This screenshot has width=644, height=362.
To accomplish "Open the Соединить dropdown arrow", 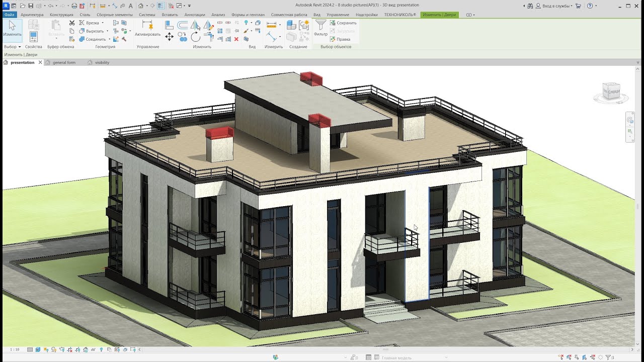I will (x=109, y=39).
